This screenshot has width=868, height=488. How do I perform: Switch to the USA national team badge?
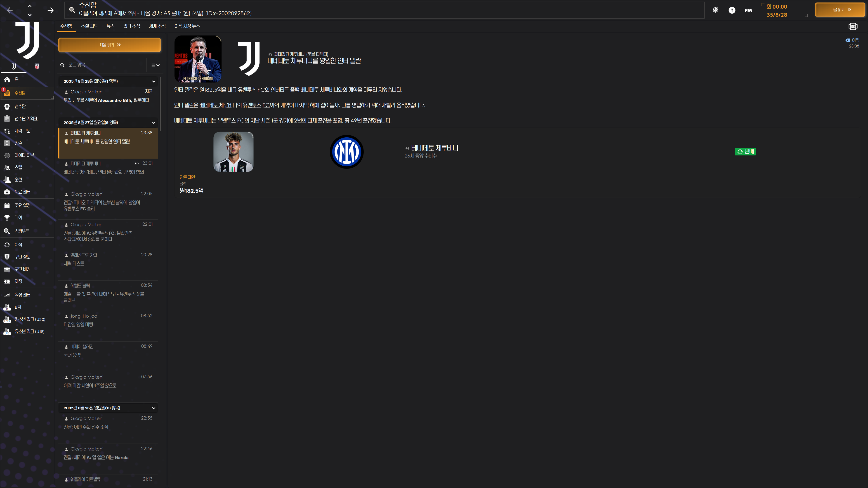(x=37, y=66)
